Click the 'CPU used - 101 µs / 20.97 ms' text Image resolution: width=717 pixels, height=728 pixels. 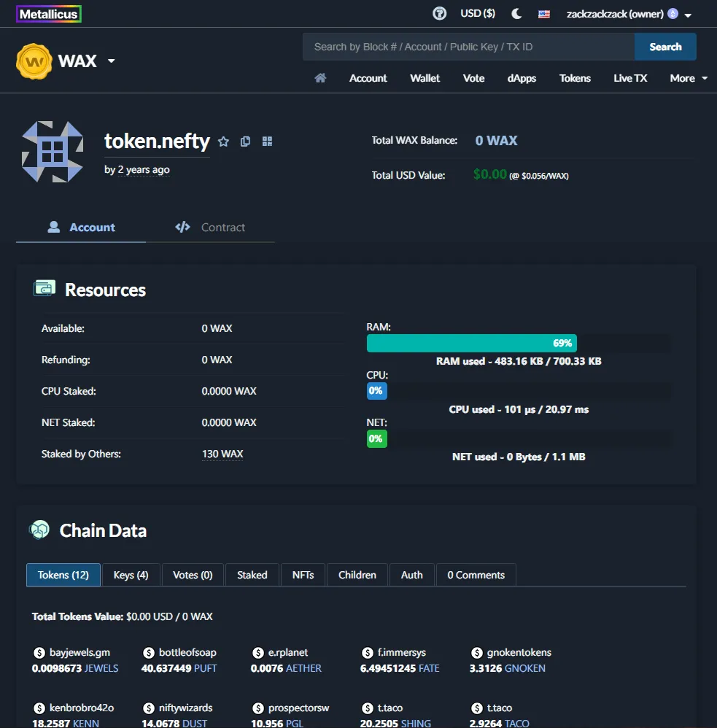point(519,409)
